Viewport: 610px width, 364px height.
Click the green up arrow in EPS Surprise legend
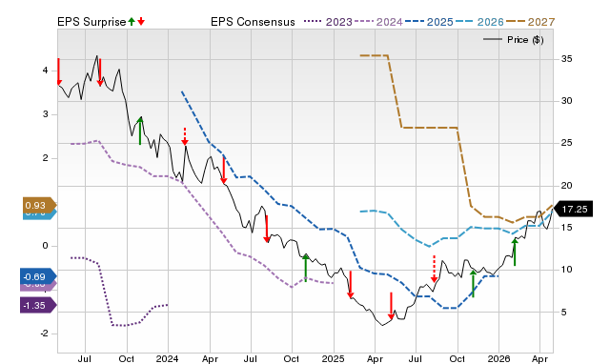click(x=132, y=22)
